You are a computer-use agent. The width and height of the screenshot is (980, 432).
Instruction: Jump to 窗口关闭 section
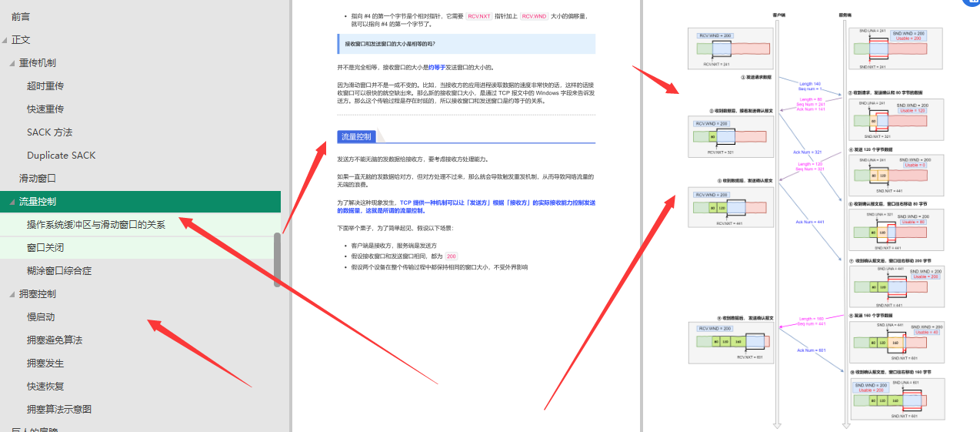45,247
